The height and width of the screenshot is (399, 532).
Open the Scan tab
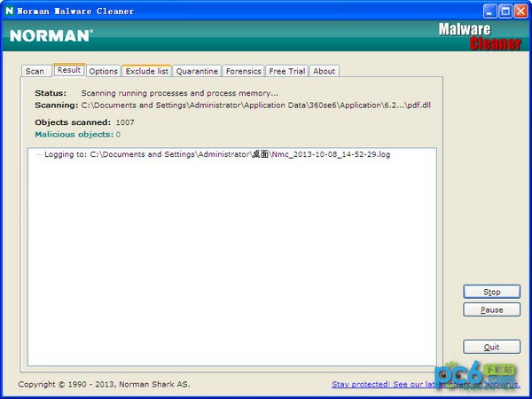coord(35,71)
